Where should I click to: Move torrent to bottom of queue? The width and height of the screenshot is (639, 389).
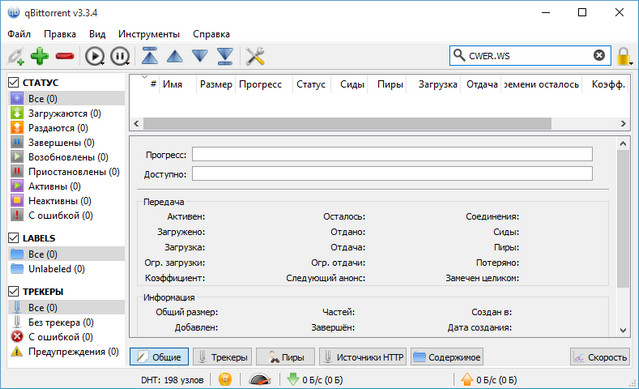[x=225, y=56]
